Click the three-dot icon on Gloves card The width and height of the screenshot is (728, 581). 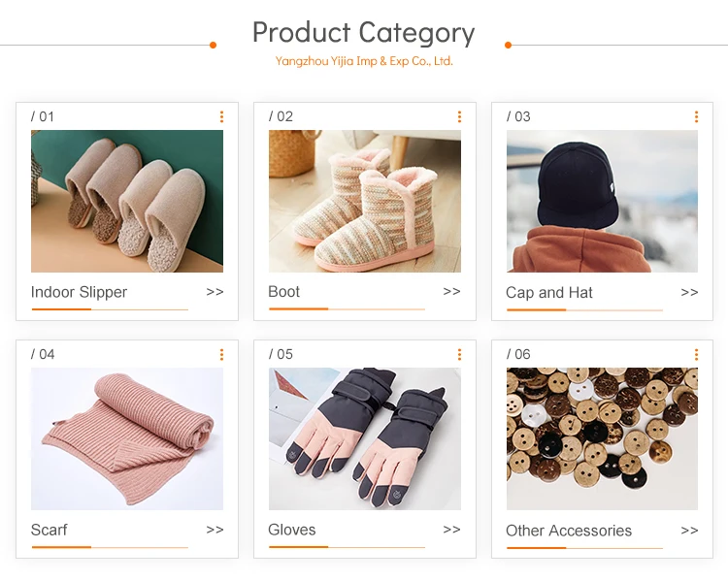pos(459,354)
